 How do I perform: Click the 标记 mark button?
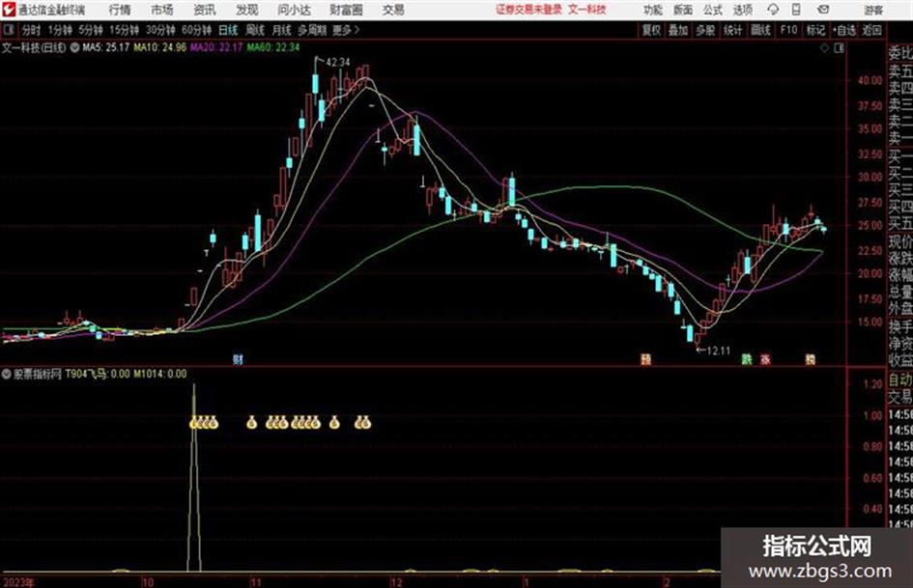point(815,30)
